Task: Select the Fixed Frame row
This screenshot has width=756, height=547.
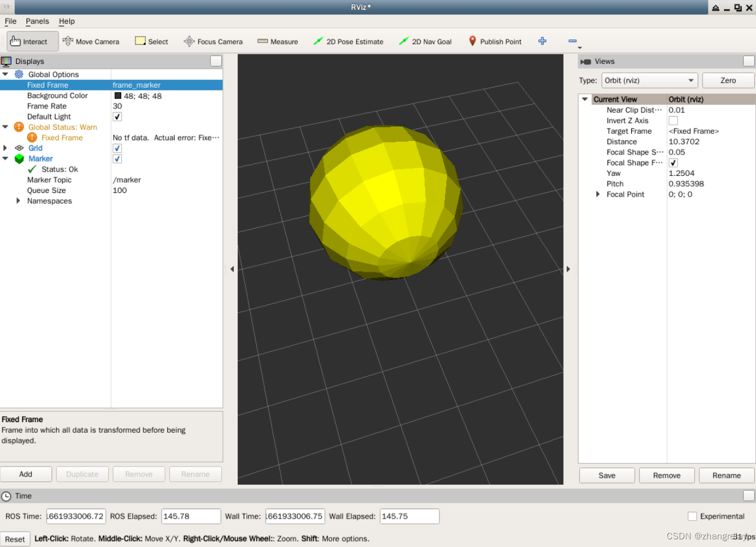Action: click(x=111, y=85)
